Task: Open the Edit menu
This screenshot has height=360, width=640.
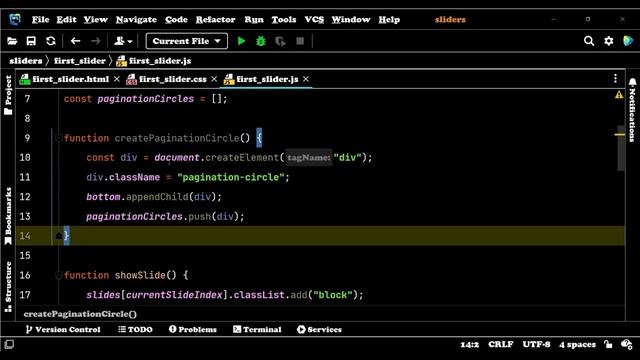Action: point(66,20)
